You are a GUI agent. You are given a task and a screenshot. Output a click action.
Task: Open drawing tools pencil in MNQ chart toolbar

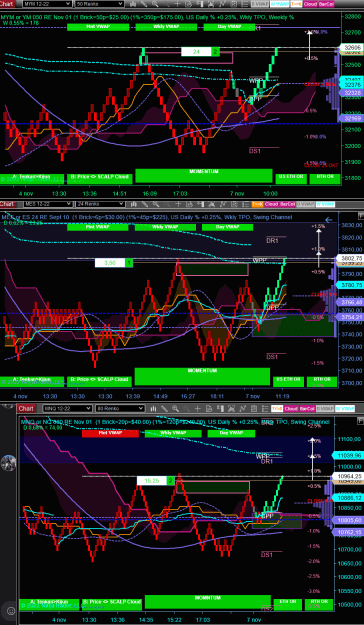[165, 409]
